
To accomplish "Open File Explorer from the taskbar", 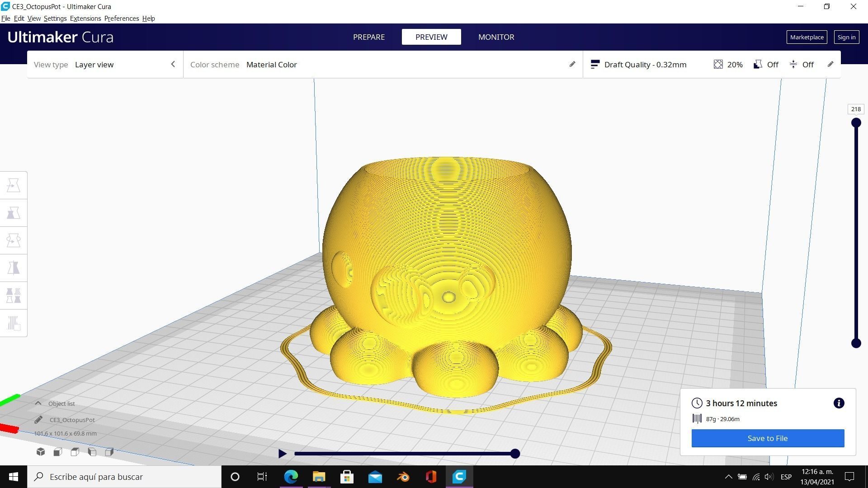I will coord(319,477).
